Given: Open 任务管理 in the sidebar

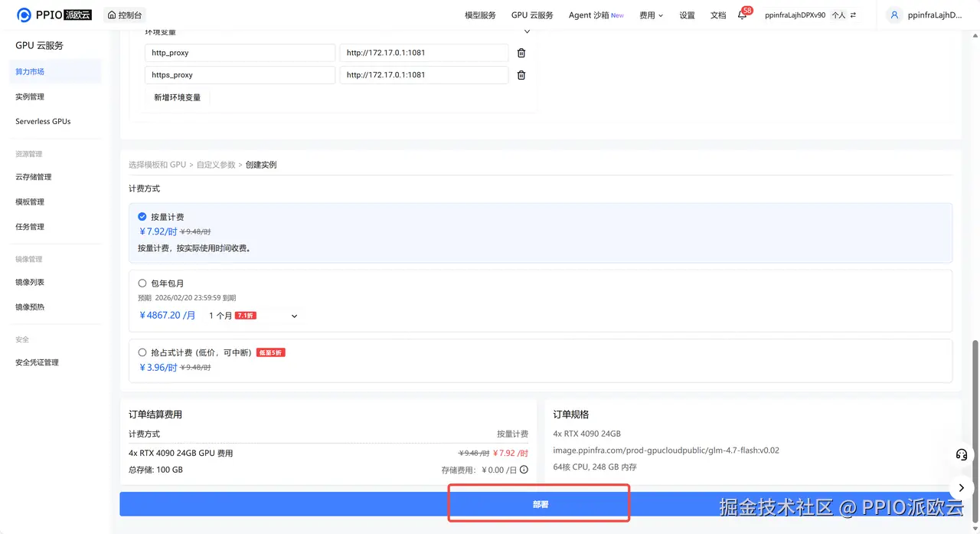Looking at the screenshot, I should pyautogui.click(x=30, y=227).
